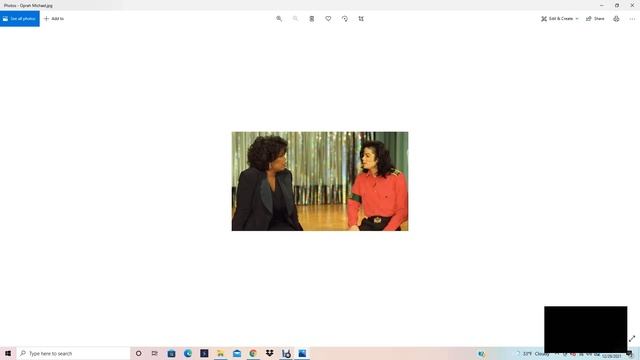The height and width of the screenshot is (360, 640).
Task: Open the notification center icon
Action: coord(630,354)
